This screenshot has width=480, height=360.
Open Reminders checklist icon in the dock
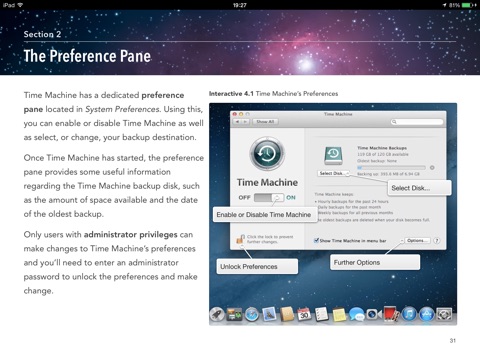tap(322, 314)
